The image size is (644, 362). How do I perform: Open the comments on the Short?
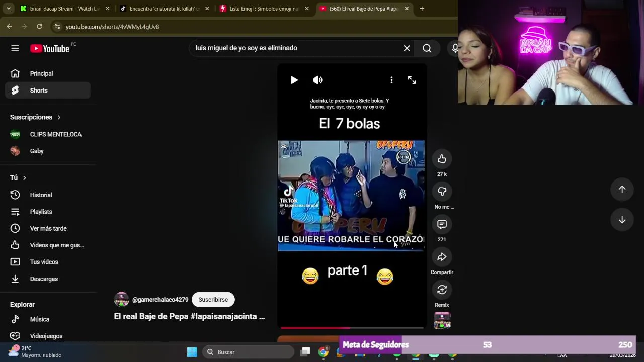tap(442, 224)
